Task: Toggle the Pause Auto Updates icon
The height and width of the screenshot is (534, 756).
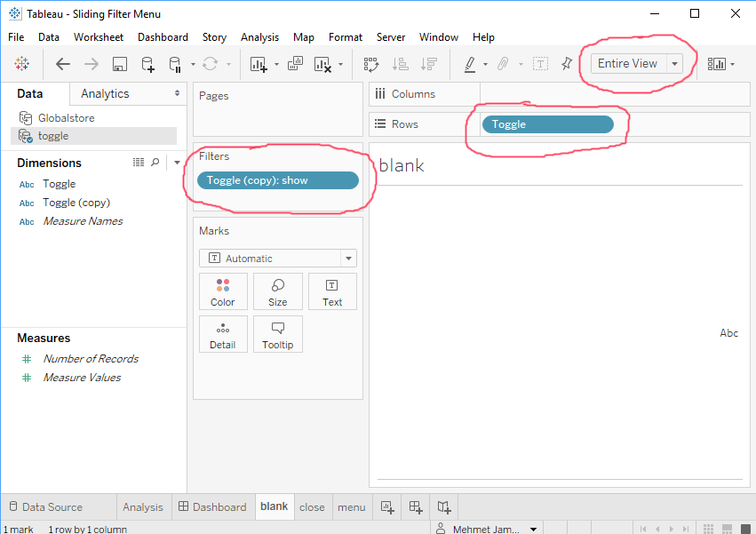Action: (175, 63)
